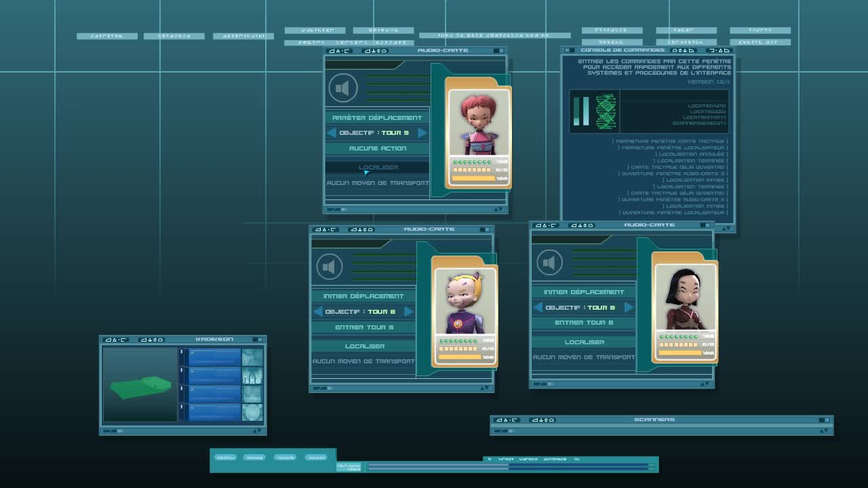Screen dimensions: 868x488
Task: Toggle speaker icon in Yumi's Audio-Carte
Action: point(550,263)
